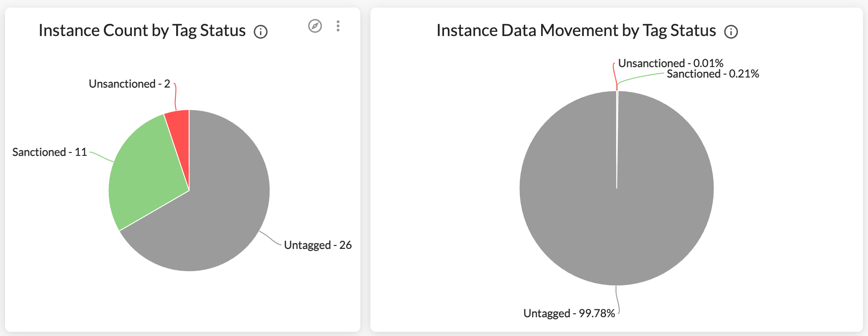Click the 'Untagged - 26' label
This screenshot has height=336, width=868.
click(318, 245)
